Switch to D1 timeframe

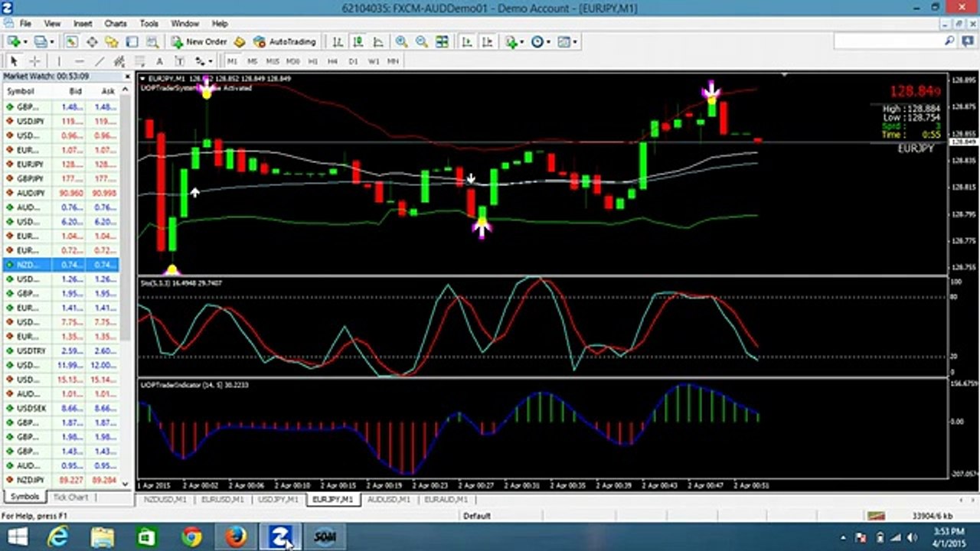[x=353, y=60]
